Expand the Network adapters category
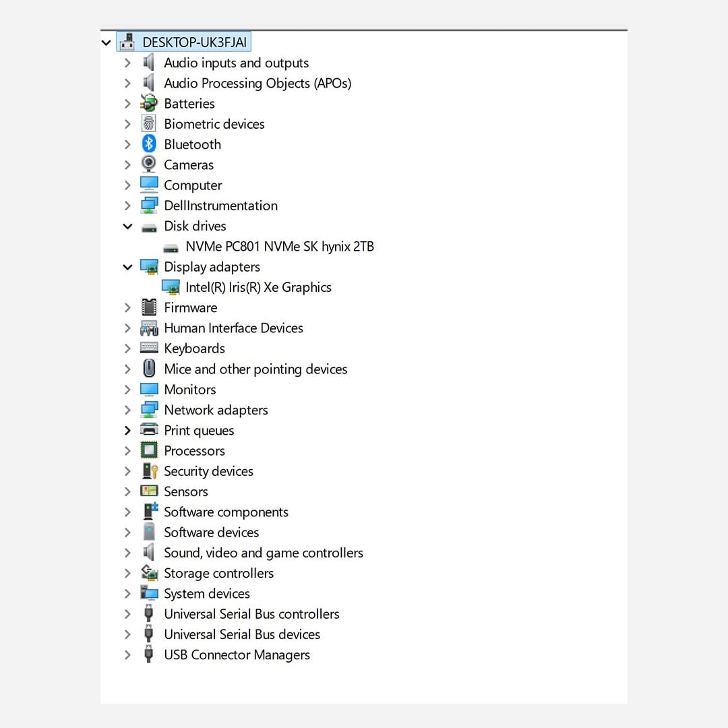The height and width of the screenshot is (728, 728). click(127, 410)
